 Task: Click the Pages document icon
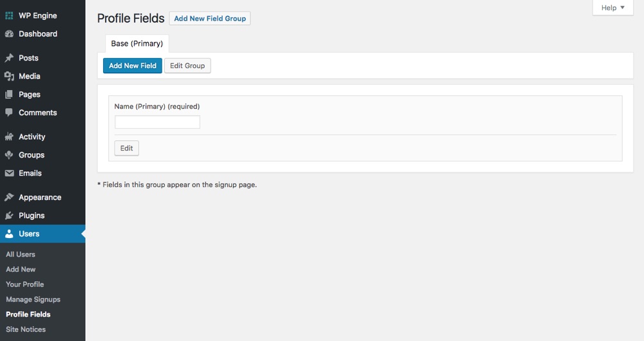pyautogui.click(x=9, y=95)
